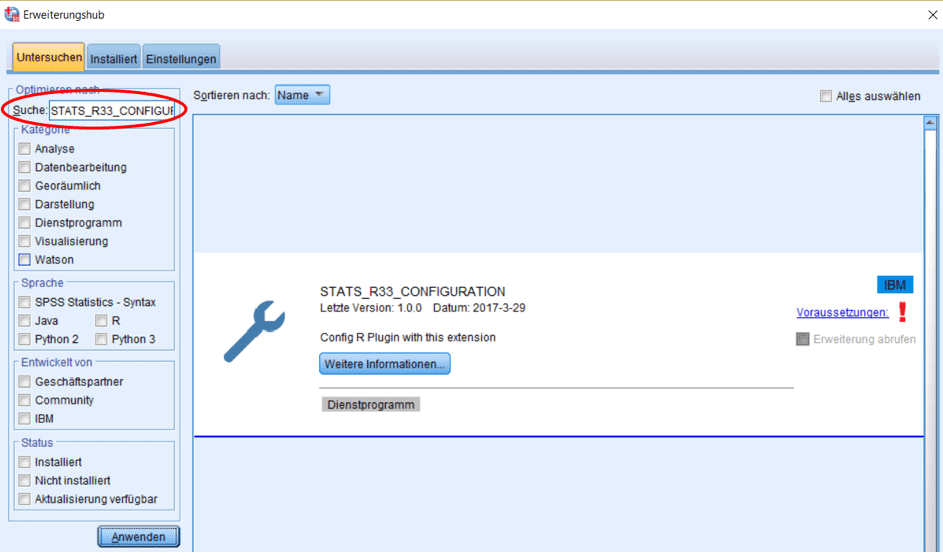Click the Erweiterungshub window title icon
The height and width of the screenshot is (552, 943).
pos(12,15)
